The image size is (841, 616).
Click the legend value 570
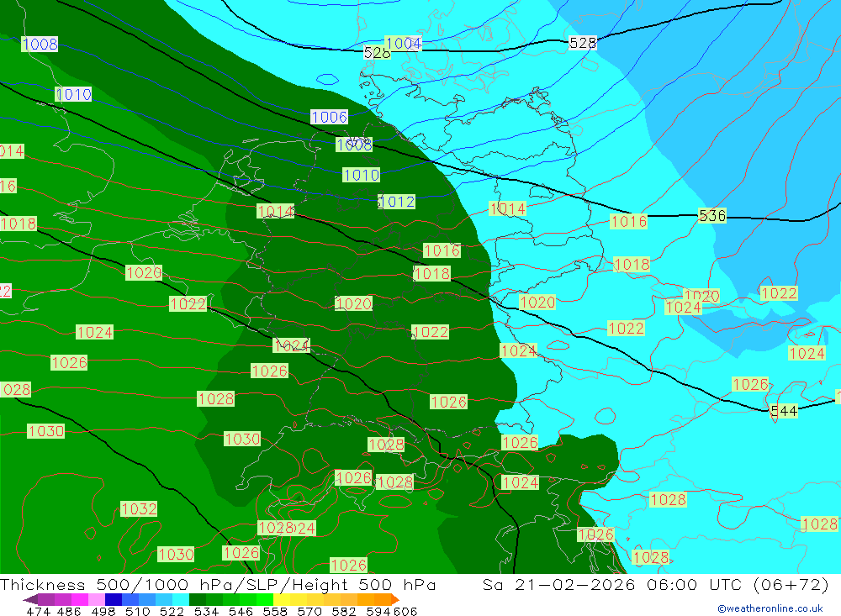tap(309, 611)
